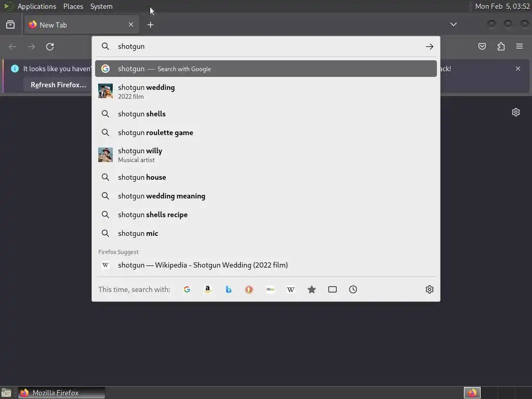Click the Refresh Firefox button
Screen dimensions: 532x399
[58, 85]
